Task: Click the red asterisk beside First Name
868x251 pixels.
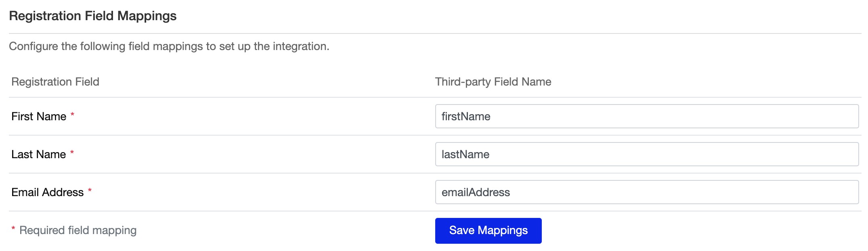Action: pyautogui.click(x=73, y=115)
